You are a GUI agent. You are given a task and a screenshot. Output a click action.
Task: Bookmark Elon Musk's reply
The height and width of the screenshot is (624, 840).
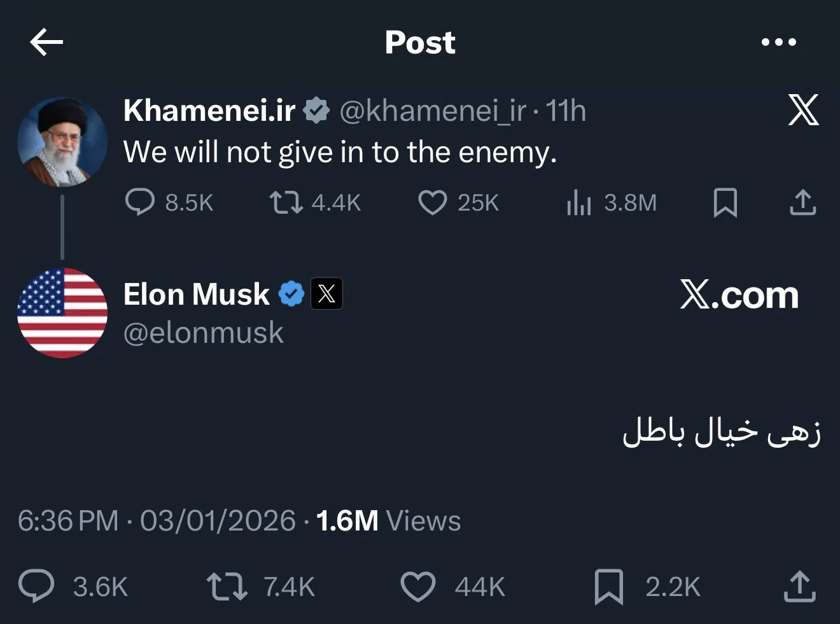(x=608, y=586)
